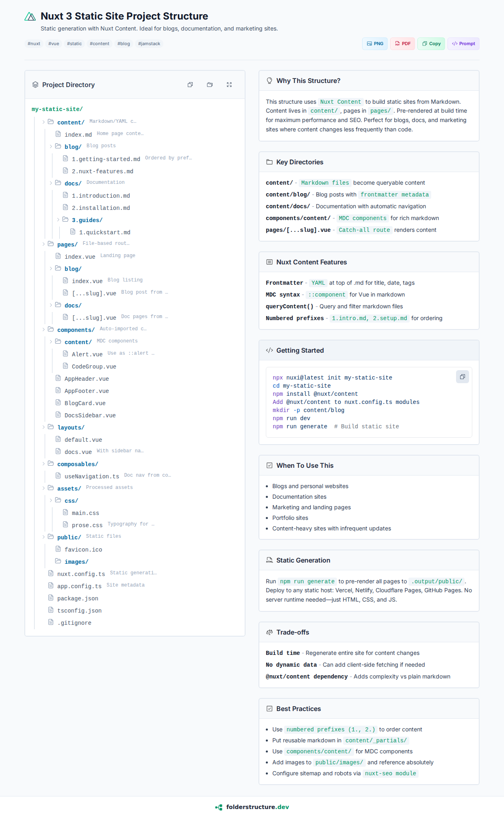This screenshot has width=504, height=818.
Task: Download the structure as PNG
Action: pos(375,44)
